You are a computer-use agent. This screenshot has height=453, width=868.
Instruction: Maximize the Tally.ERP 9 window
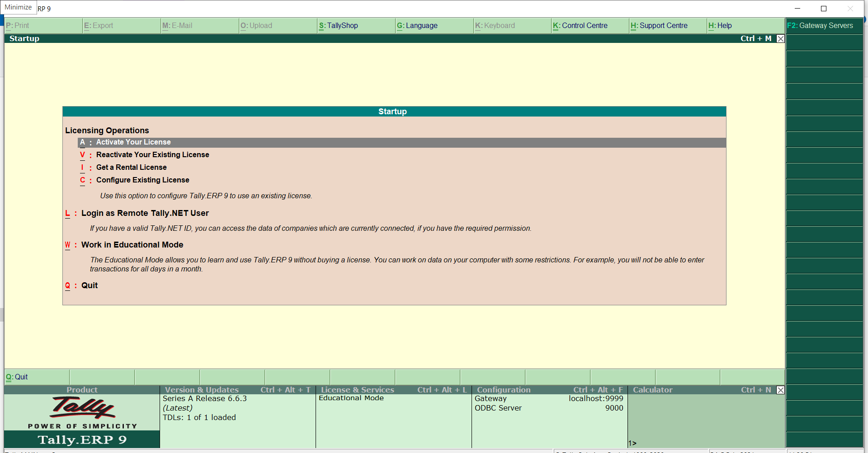pos(824,9)
